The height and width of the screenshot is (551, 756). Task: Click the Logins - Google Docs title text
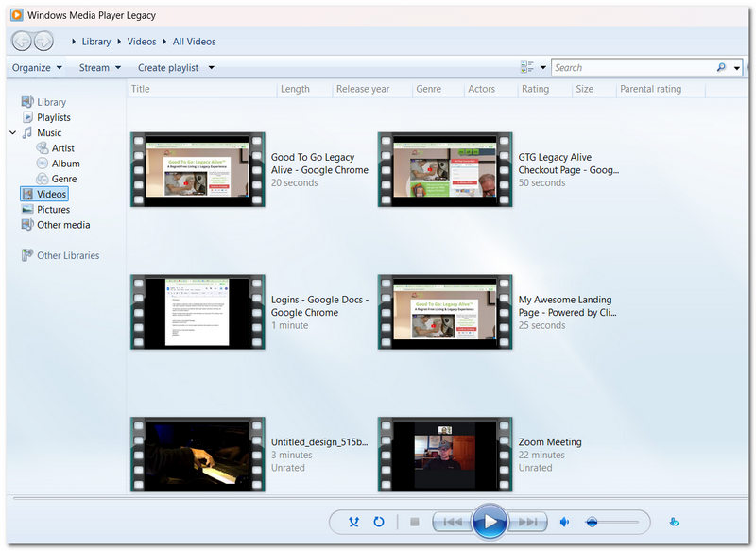tap(319, 305)
